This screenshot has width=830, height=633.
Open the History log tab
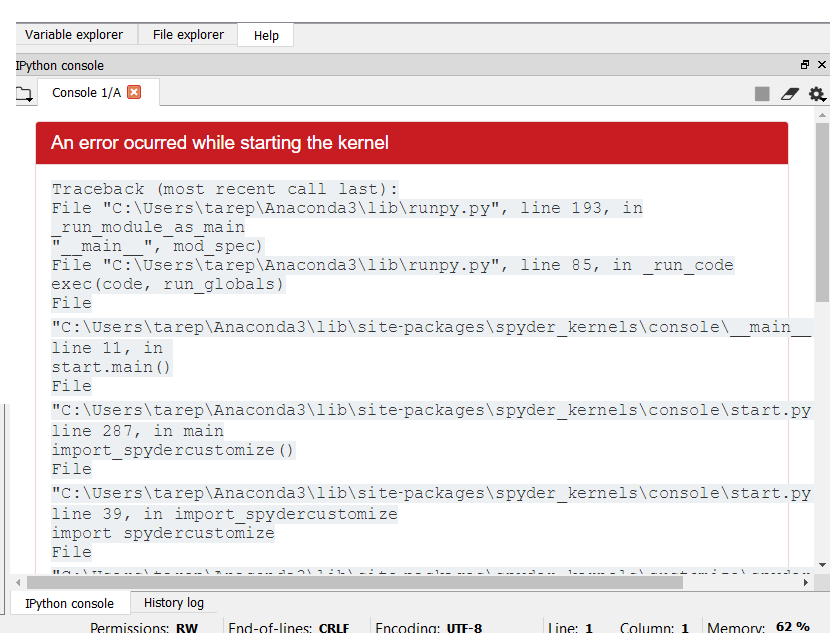coord(174,603)
